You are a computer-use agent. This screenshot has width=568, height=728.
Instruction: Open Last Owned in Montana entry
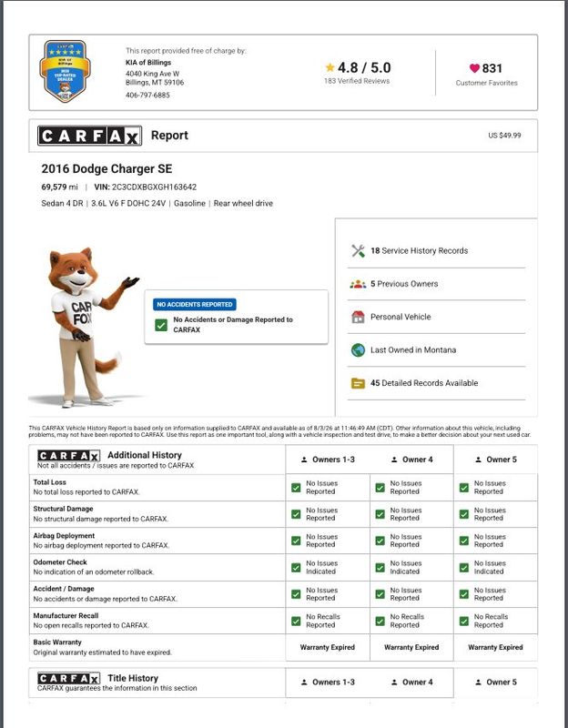[x=436, y=350]
